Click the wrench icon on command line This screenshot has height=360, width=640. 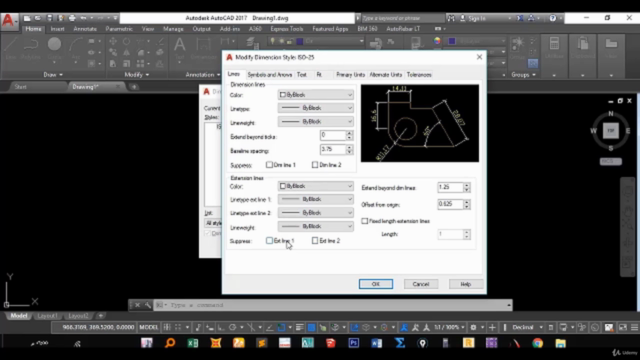click(147, 305)
